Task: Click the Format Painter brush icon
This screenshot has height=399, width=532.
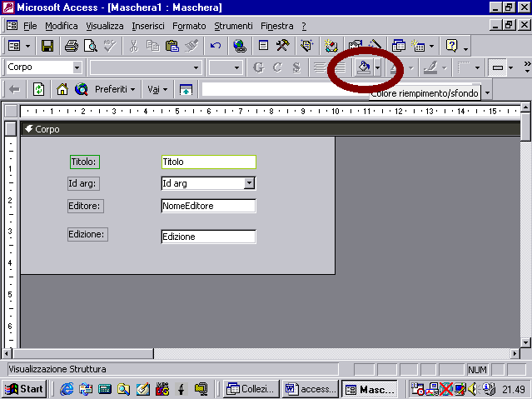Action: click(x=191, y=46)
